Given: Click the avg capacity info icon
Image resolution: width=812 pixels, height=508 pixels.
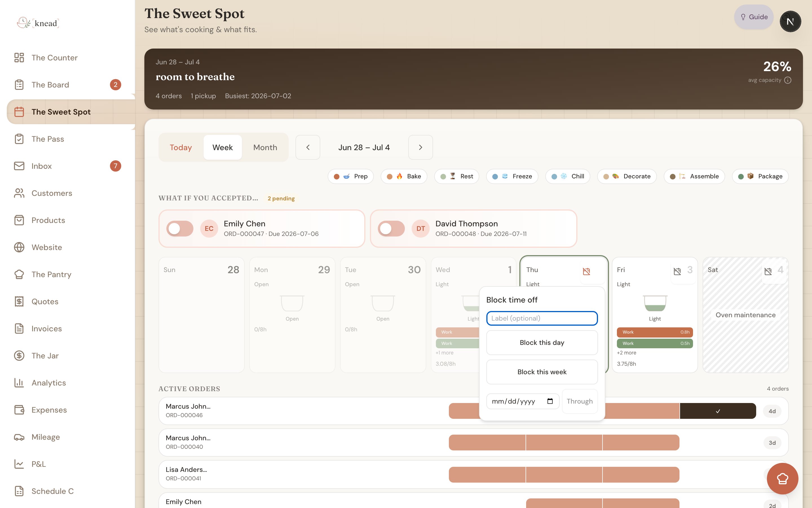Looking at the screenshot, I should [788, 80].
